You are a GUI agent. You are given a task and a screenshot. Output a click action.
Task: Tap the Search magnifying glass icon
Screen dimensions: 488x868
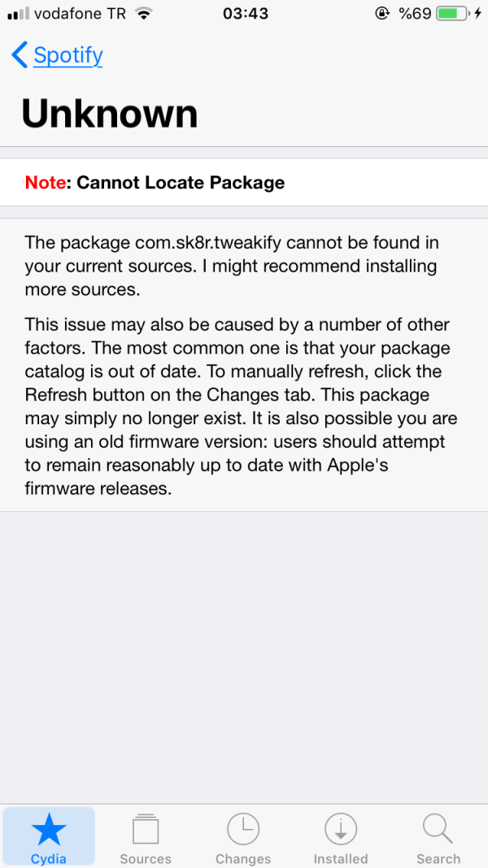coord(438,831)
